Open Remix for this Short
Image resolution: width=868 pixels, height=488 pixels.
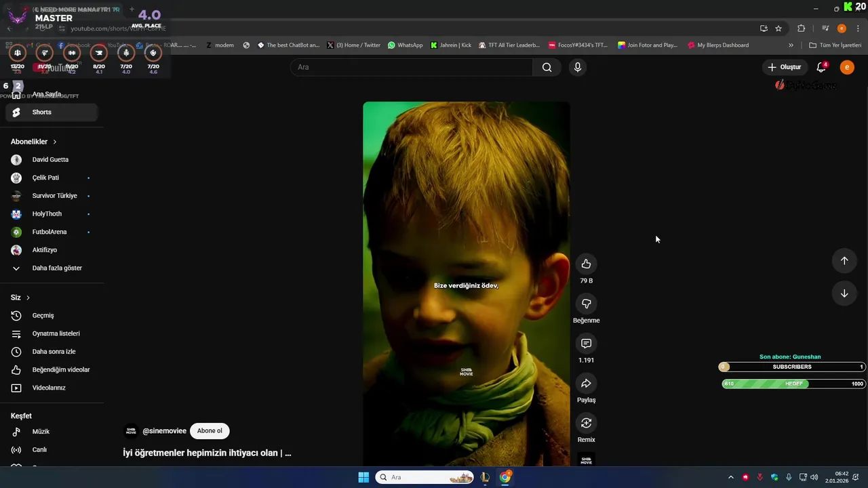tap(586, 423)
